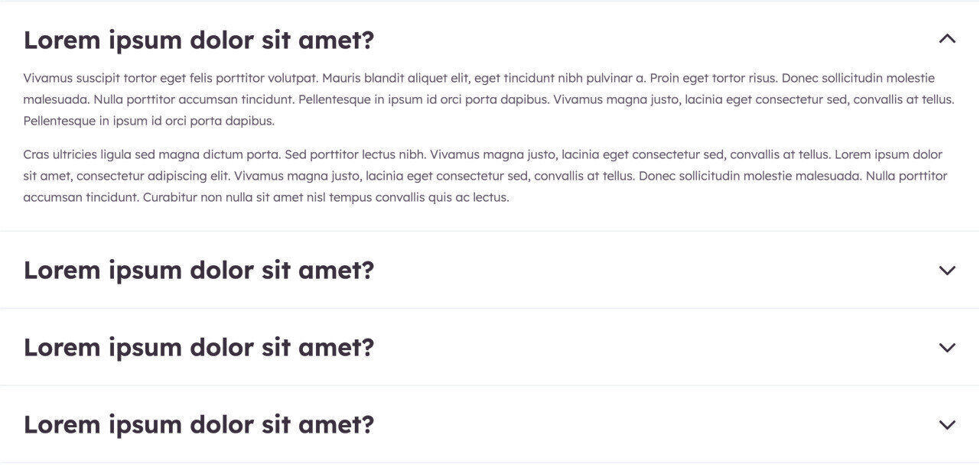
Task: Collapse the open answer using the up chevron
Action: (x=947, y=39)
